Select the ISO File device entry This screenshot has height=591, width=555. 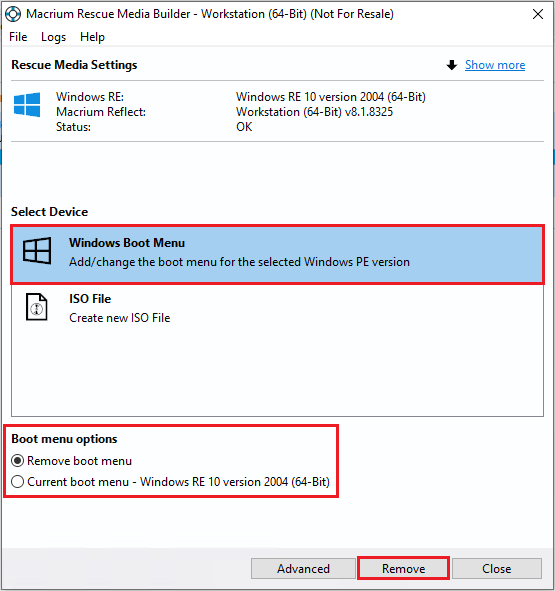(x=278, y=309)
